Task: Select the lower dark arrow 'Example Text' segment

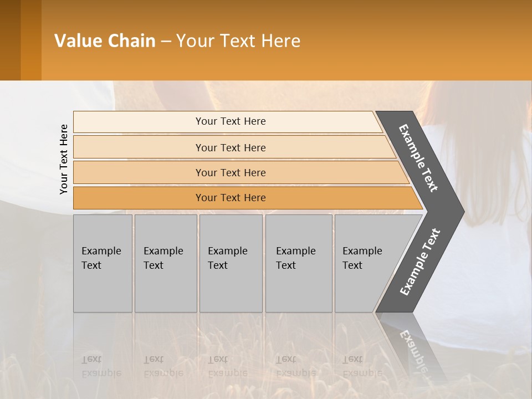Action: tap(420, 262)
